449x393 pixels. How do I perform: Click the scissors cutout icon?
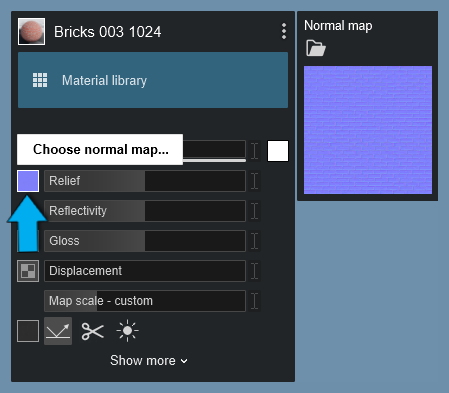coord(92,331)
